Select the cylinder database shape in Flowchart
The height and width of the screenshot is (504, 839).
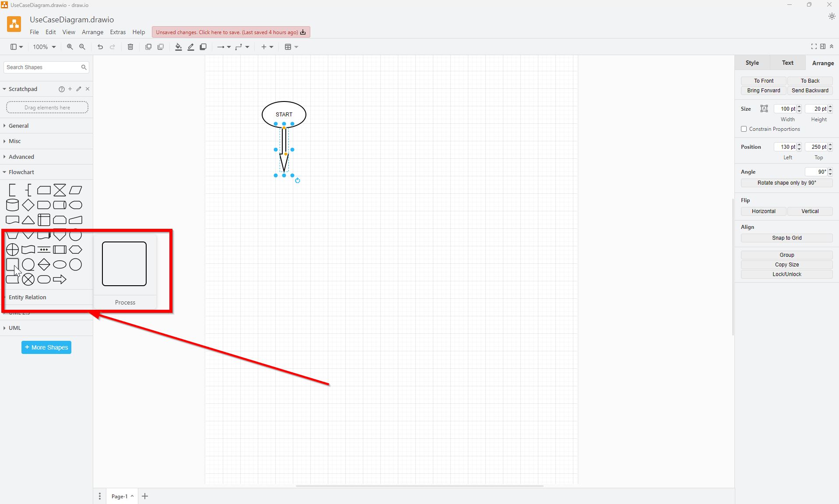pyautogui.click(x=12, y=205)
